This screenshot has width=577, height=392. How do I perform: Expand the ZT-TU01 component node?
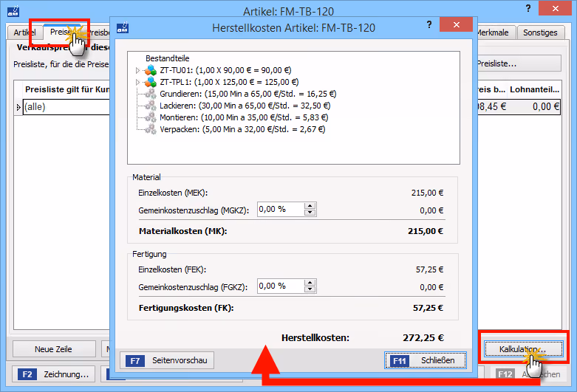[x=137, y=70]
